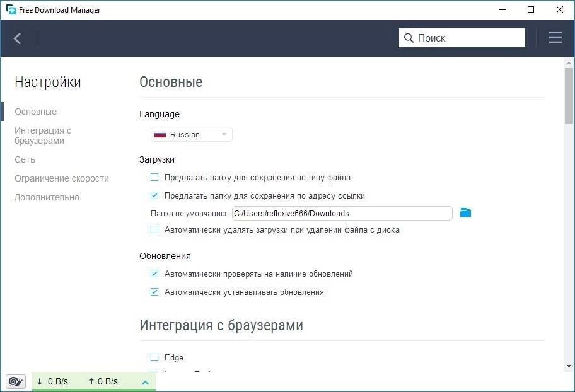Maximize the Free Download Manager window
This screenshot has width=575, height=392.
[x=531, y=9]
